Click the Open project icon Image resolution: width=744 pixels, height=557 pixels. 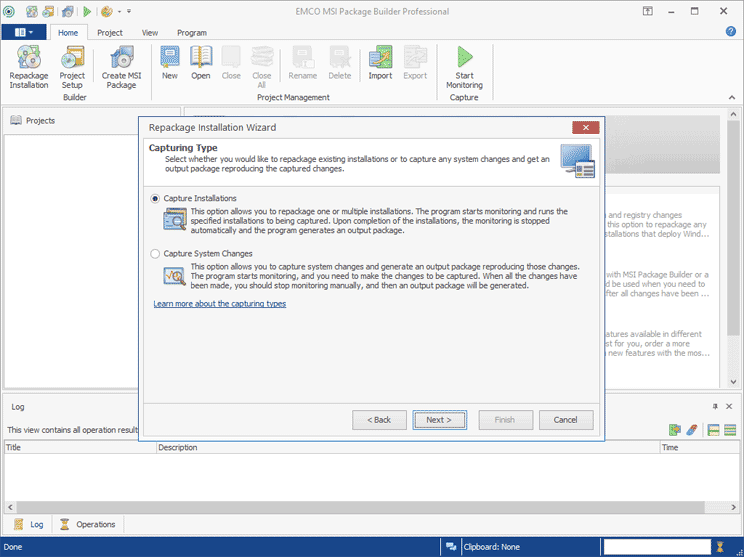(201, 63)
